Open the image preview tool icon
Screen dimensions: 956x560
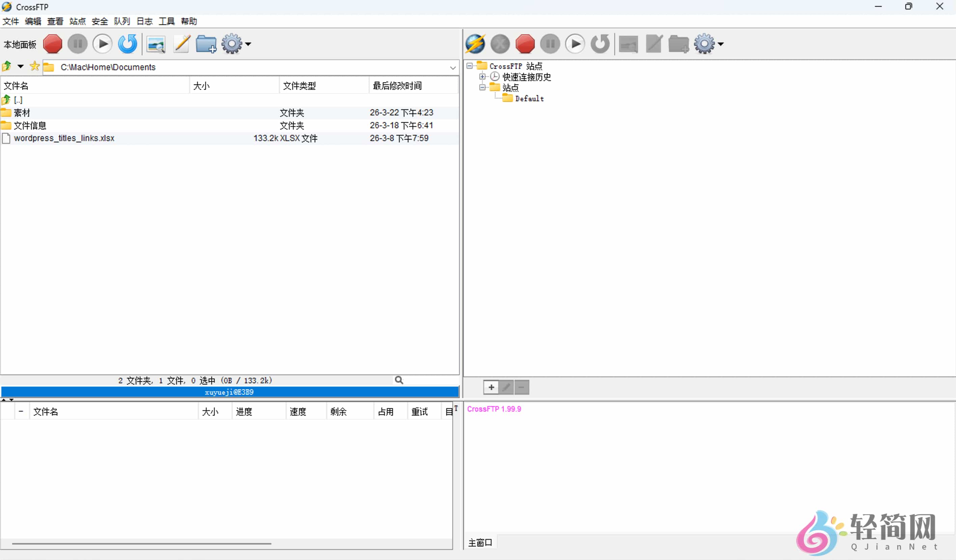coord(156,44)
